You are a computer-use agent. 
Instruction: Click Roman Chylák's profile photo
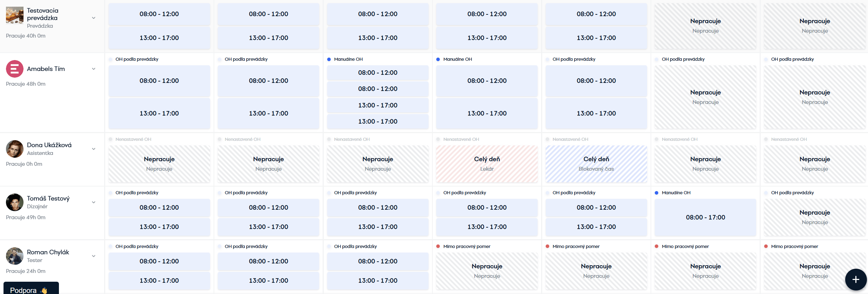point(15,256)
